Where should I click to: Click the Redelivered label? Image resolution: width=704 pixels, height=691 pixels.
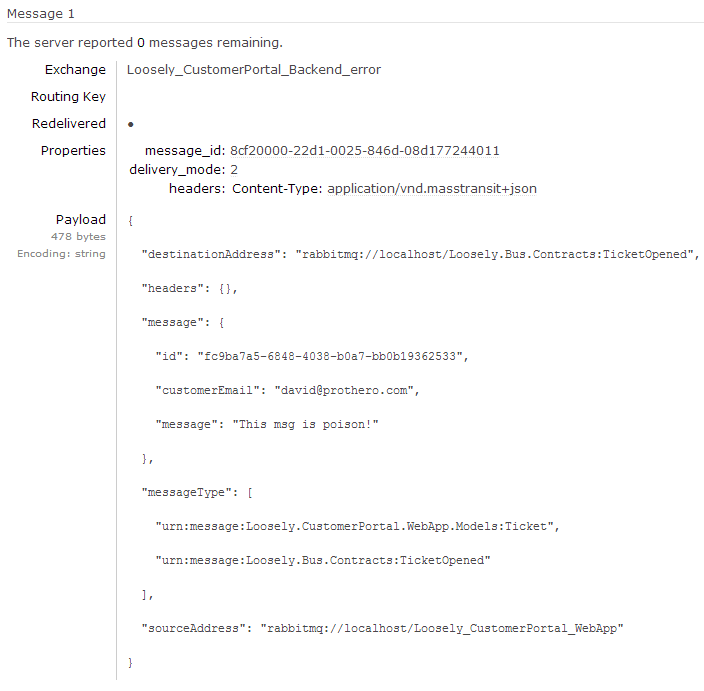pos(69,123)
